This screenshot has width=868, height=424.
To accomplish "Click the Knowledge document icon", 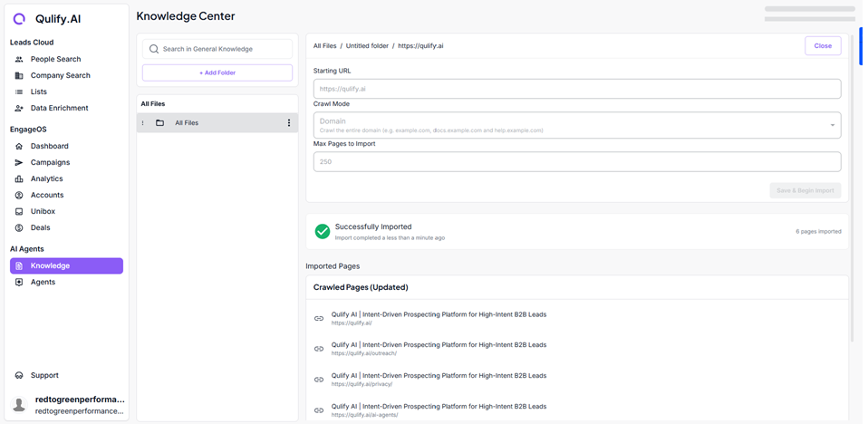I will pos(19,265).
